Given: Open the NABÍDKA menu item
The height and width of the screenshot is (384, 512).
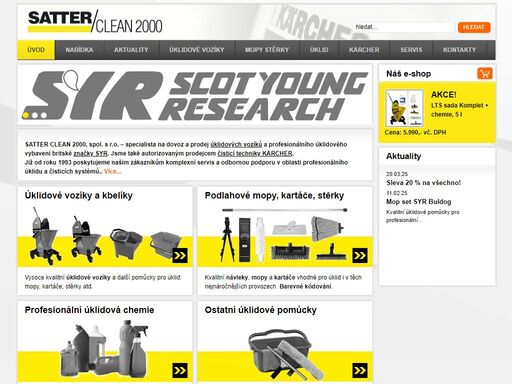Looking at the screenshot, I should tap(79, 50).
